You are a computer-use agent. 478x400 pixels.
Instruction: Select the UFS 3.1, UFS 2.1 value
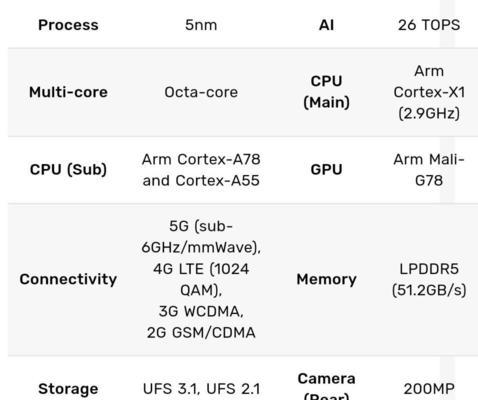click(x=201, y=389)
